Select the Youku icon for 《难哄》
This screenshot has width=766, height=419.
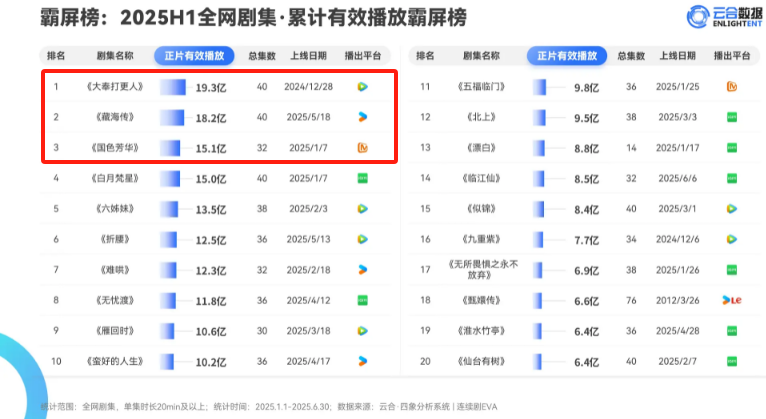coord(362,270)
